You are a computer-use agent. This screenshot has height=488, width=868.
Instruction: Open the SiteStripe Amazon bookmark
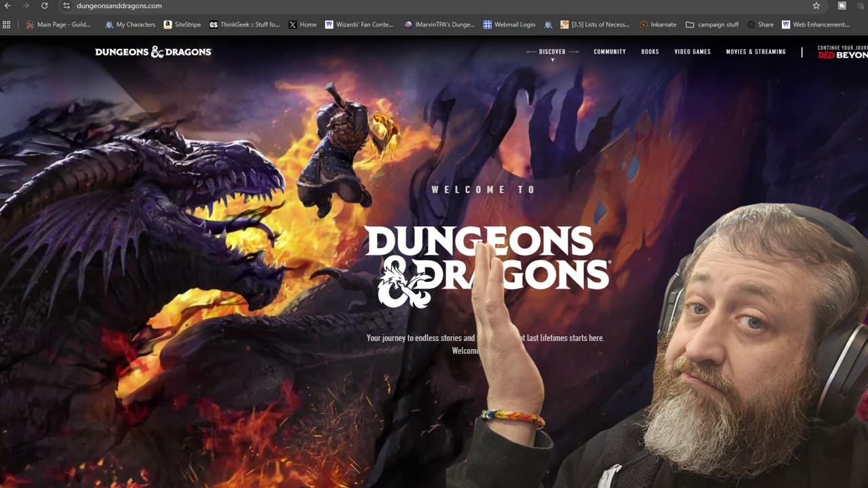click(182, 24)
